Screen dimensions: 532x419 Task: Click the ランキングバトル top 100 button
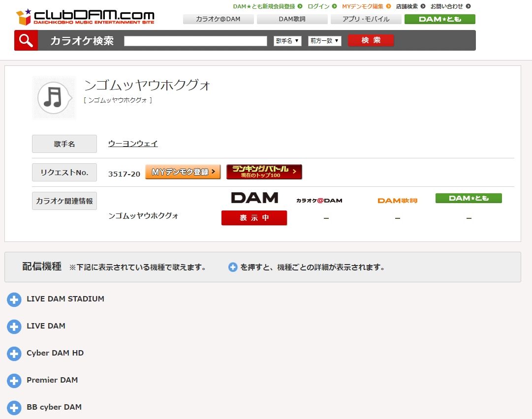click(x=264, y=172)
